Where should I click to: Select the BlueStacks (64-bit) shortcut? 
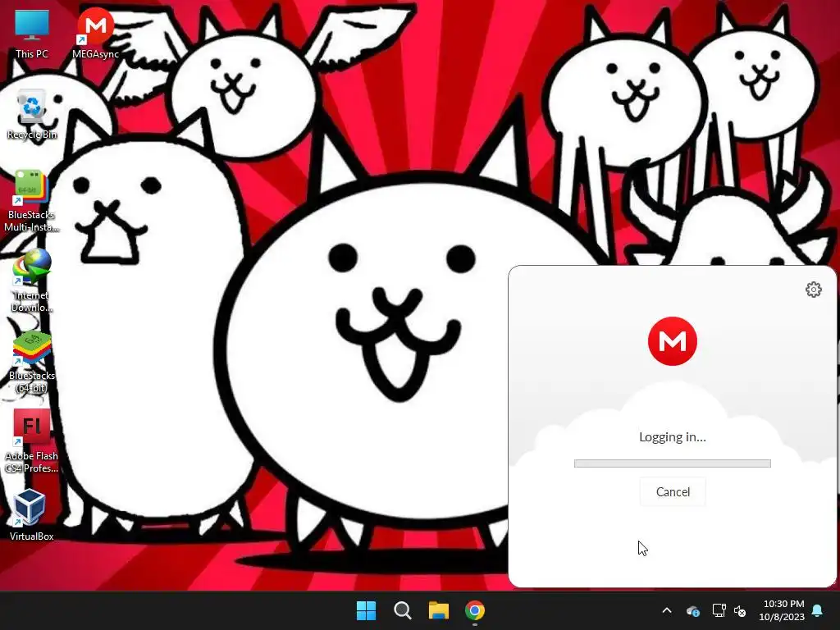click(x=32, y=362)
